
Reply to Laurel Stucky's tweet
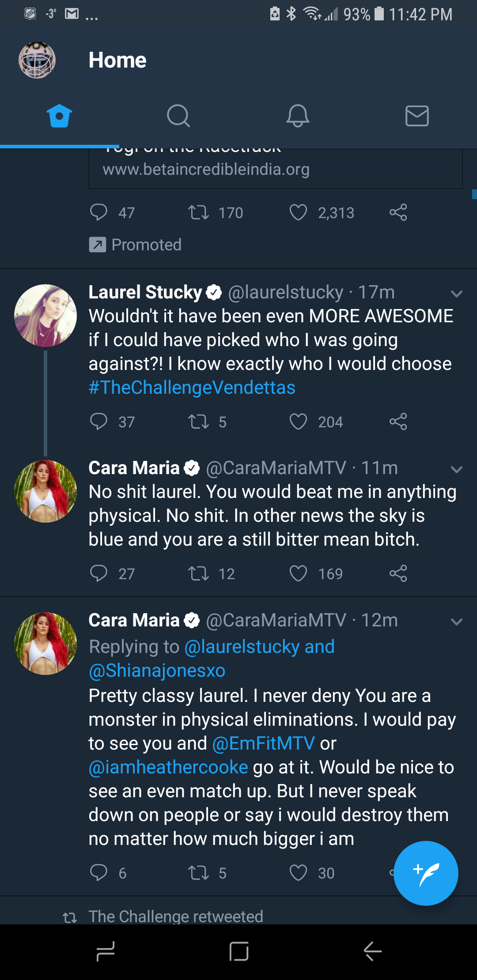[x=98, y=422]
